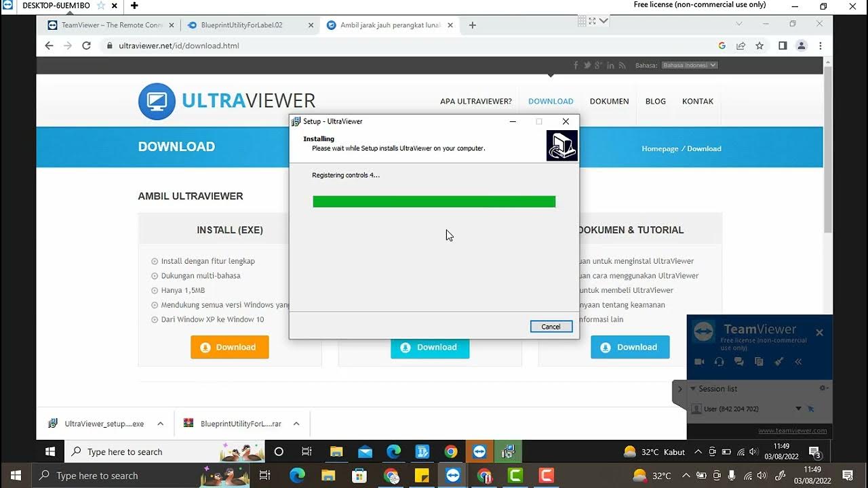The image size is (868, 488).
Task: Open the session list settings gear
Action: click(823, 388)
